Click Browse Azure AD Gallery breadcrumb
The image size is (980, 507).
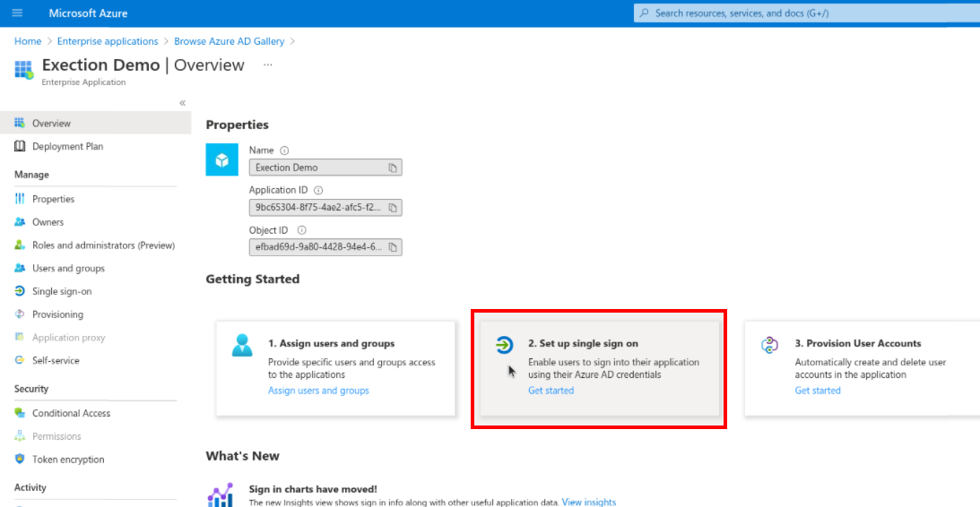click(x=229, y=41)
